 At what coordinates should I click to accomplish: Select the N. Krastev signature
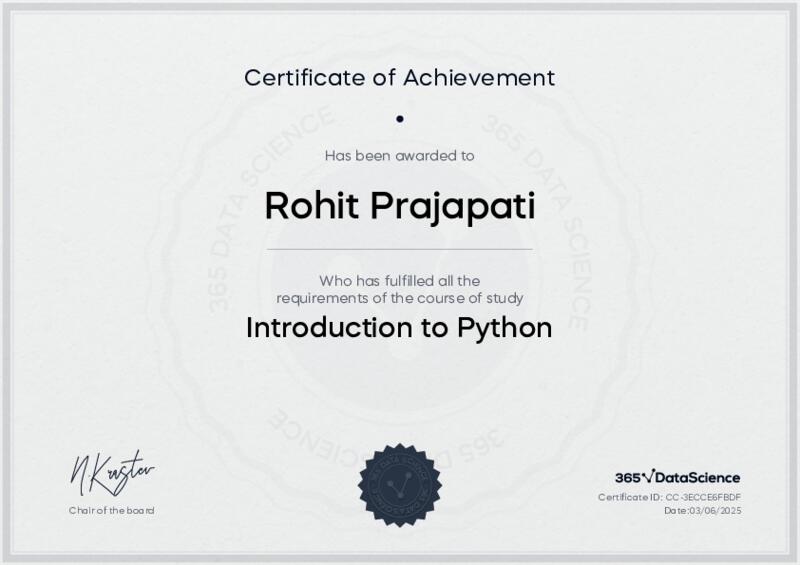[x=112, y=474]
